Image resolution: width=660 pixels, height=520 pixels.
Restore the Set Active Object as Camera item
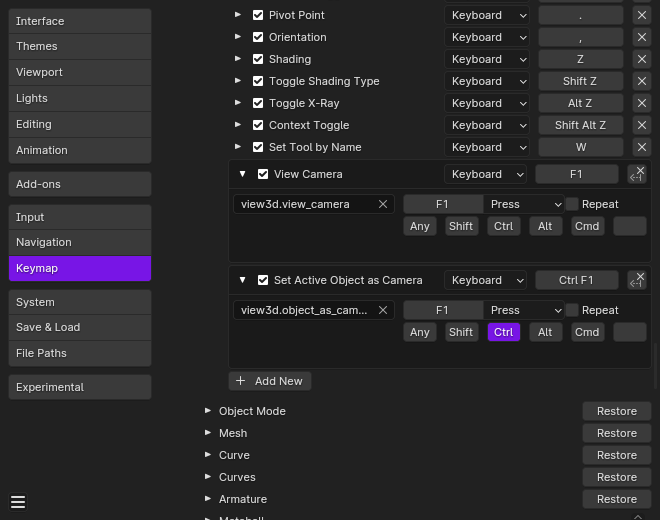[637, 280]
